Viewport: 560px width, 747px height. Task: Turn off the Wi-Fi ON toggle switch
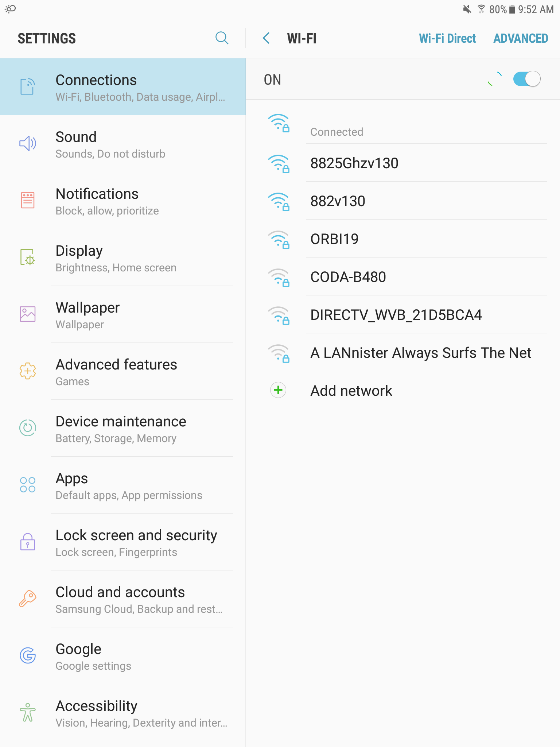click(526, 79)
